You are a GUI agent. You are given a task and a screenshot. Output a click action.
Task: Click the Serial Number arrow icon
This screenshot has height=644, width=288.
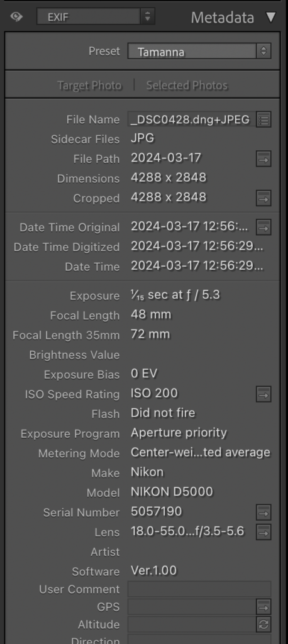point(263,513)
